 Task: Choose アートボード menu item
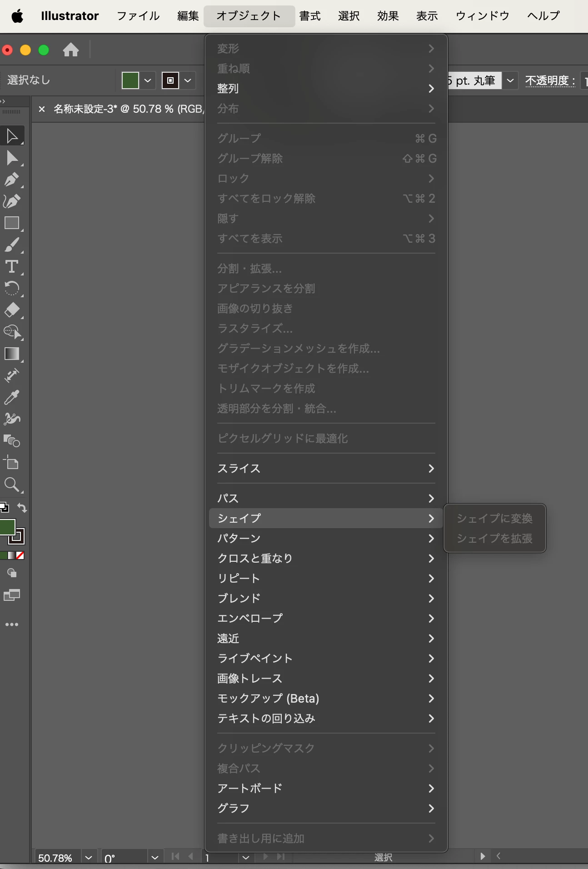point(326,789)
